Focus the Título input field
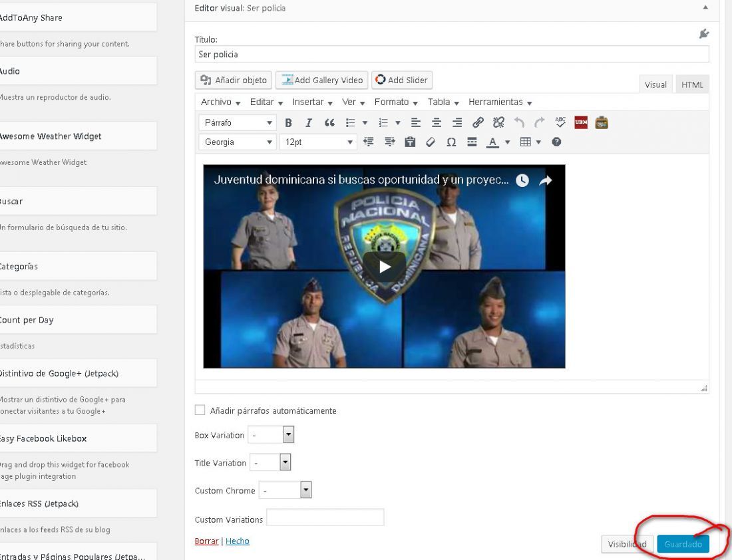This screenshot has height=560, width=732. (x=451, y=54)
